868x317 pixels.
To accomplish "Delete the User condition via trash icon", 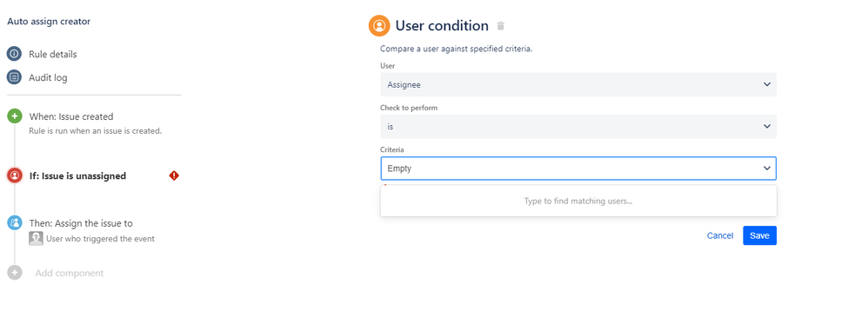I will 500,26.
